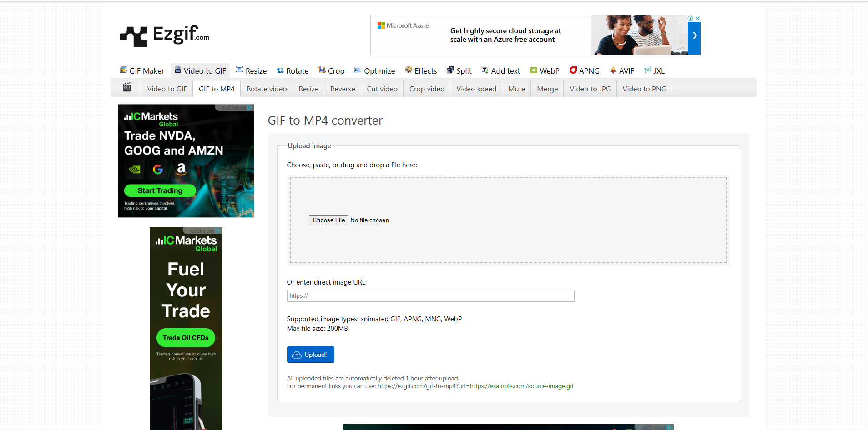Screen dimensions: 868x430
Task: Open the Optimize menu item
Action: pos(374,71)
